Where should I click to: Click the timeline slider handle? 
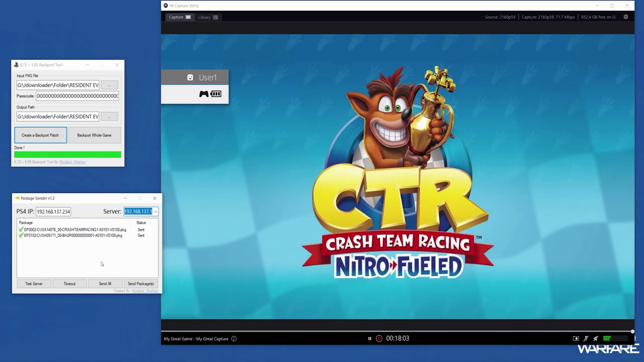[x=632, y=331]
